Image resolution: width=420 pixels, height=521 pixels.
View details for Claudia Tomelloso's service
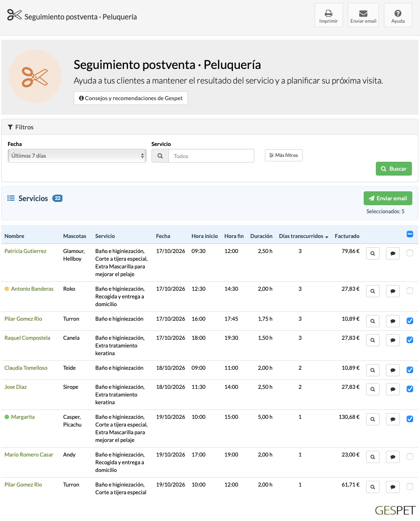[x=373, y=370]
